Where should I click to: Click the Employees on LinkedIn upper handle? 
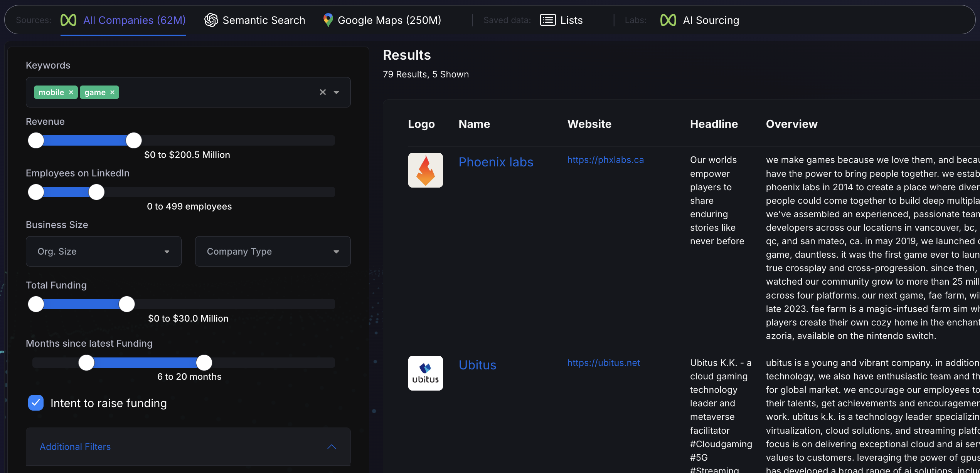pyautogui.click(x=96, y=192)
